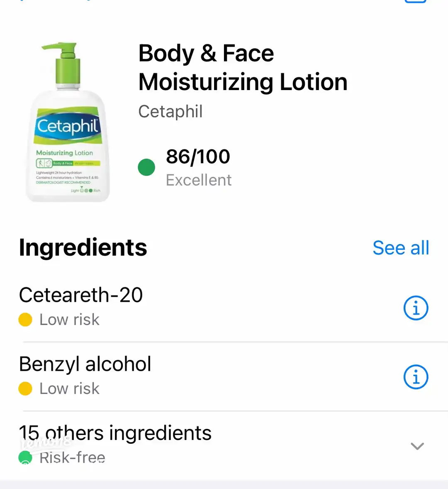Tap Low risk label under Ceteareth-20

click(x=69, y=320)
